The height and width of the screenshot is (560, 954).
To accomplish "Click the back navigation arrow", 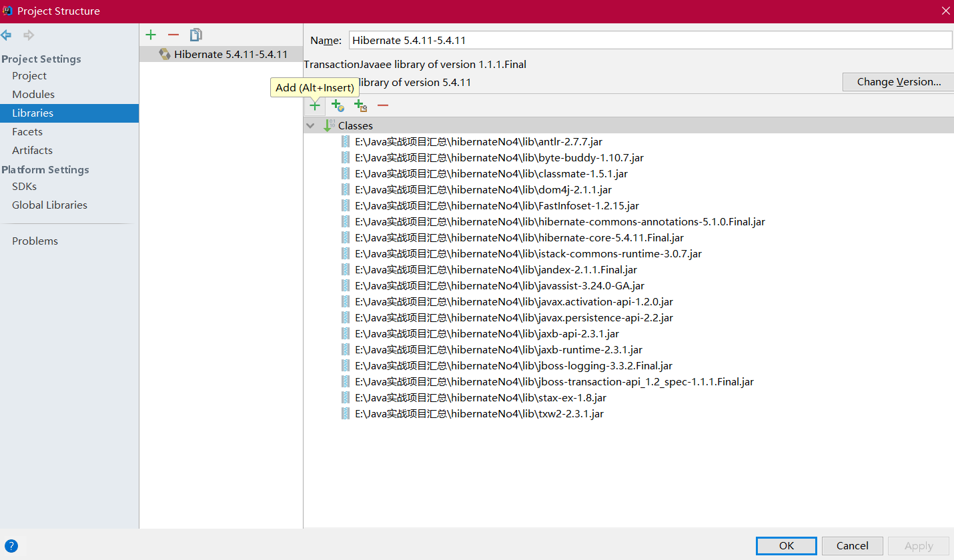I will click(6, 35).
